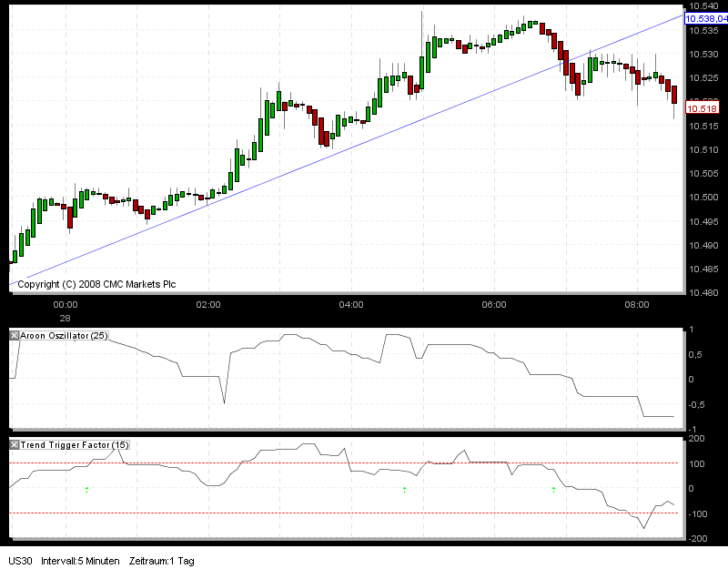Select the blue 10.538,04 price tag
This screenshot has width=728, height=569.
coord(705,17)
